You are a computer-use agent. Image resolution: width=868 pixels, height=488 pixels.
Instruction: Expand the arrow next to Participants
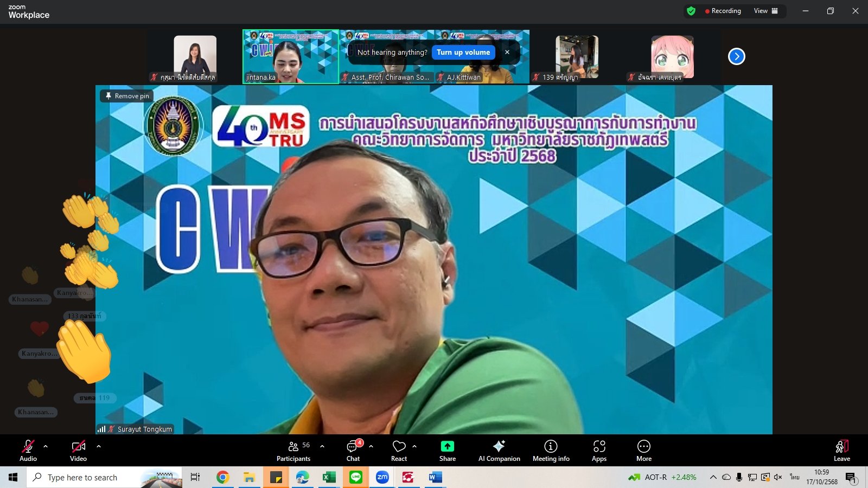322,446
